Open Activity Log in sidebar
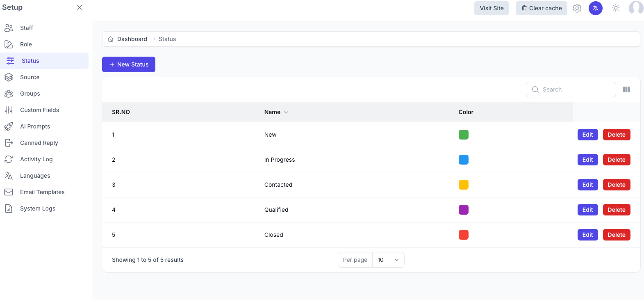 [44, 159]
